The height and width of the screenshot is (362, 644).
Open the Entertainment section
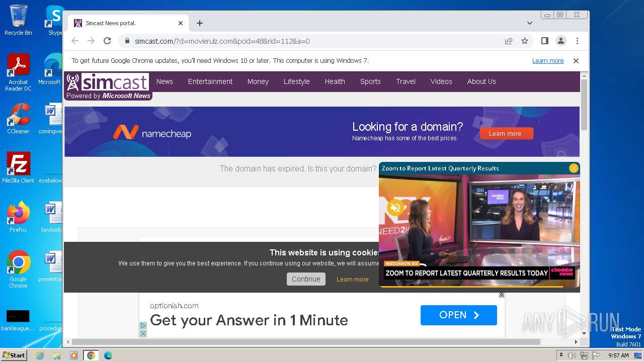pyautogui.click(x=210, y=81)
